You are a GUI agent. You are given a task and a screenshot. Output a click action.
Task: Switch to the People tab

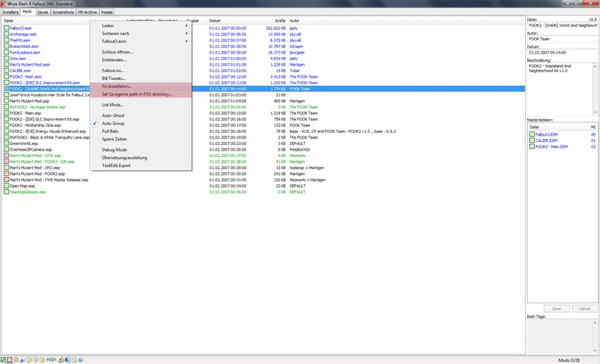pyautogui.click(x=106, y=12)
